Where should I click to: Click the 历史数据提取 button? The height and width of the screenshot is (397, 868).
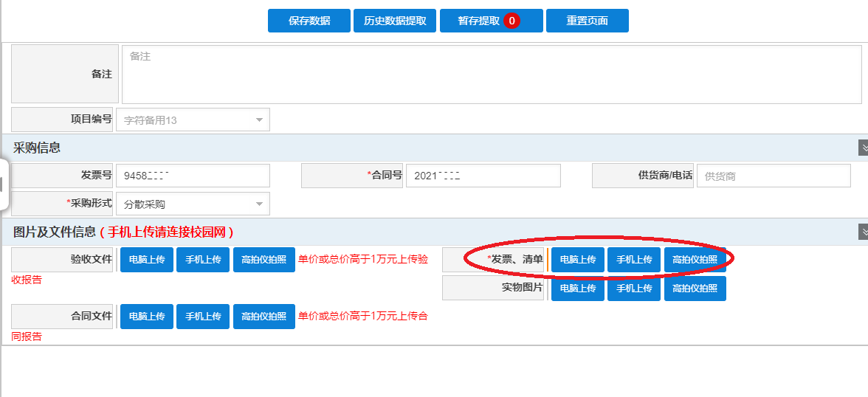[395, 21]
